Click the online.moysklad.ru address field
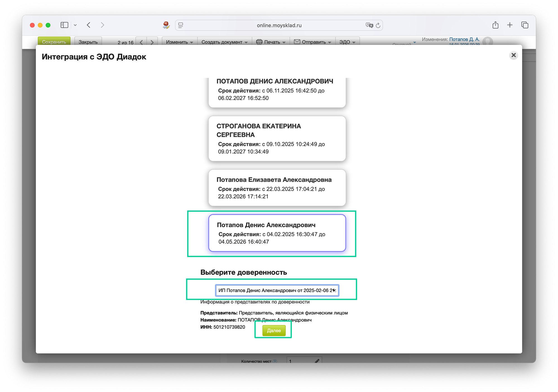 pyautogui.click(x=279, y=25)
